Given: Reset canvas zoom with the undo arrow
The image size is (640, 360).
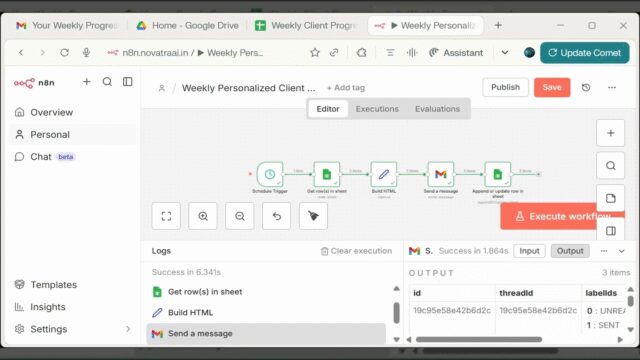Looking at the screenshot, I should (276, 216).
